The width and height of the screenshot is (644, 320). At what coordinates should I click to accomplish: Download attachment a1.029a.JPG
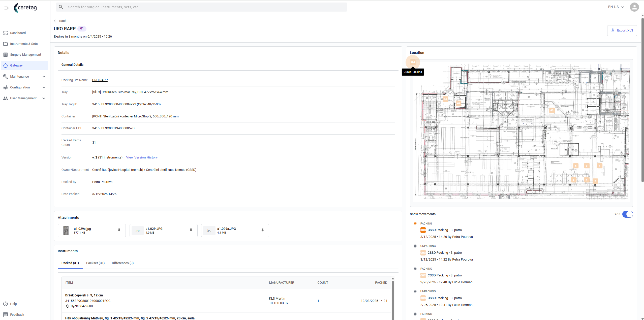point(263,231)
